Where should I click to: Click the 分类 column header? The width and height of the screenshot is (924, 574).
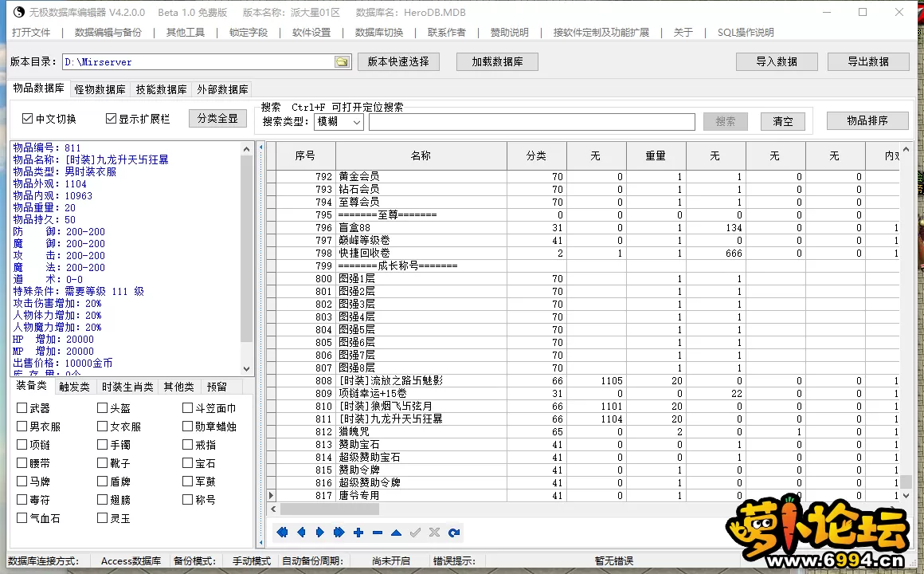click(x=536, y=155)
